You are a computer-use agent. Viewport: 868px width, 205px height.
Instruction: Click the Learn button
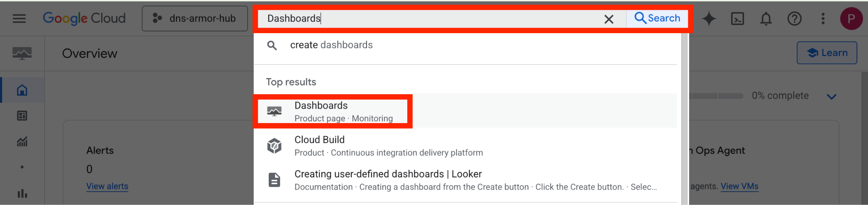[827, 53]
